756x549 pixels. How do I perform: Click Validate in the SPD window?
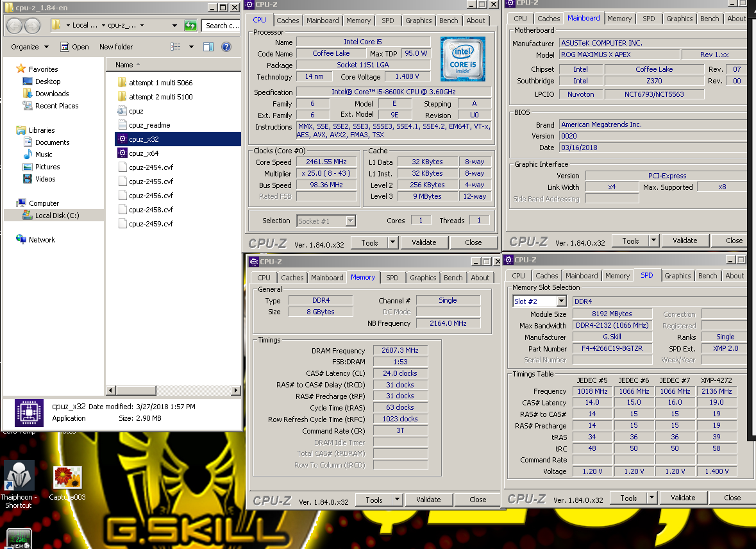pyautogui.click(x=683, y=498)
